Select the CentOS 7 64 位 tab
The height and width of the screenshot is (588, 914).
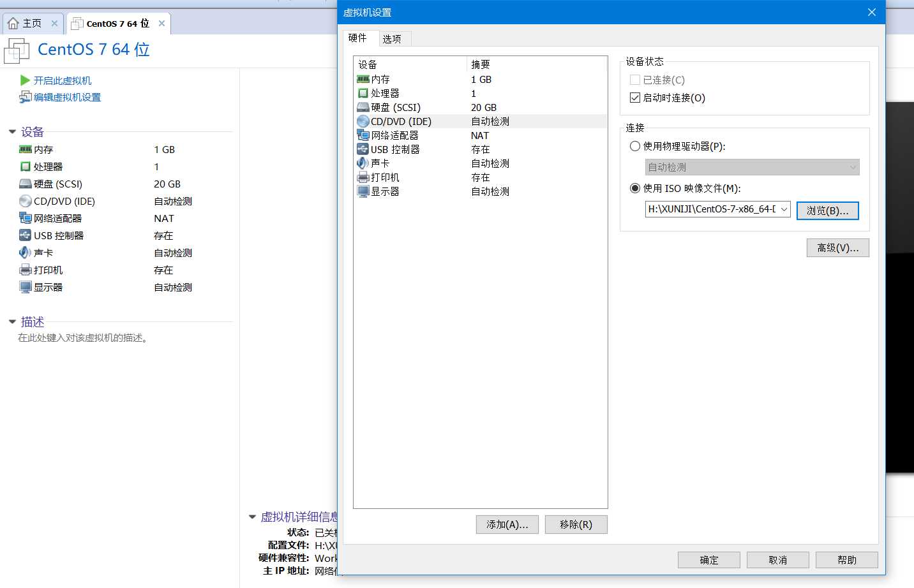(117, 24)
